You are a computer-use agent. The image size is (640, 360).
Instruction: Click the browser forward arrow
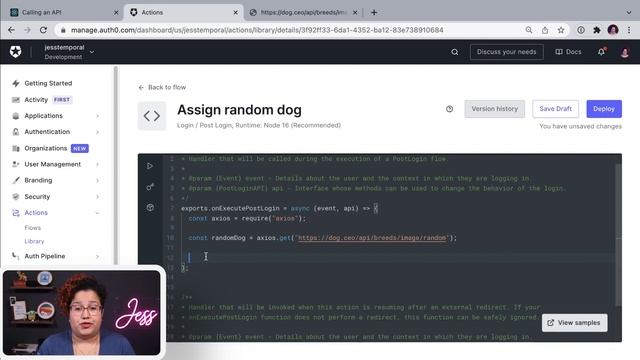(x=27, y=30)
